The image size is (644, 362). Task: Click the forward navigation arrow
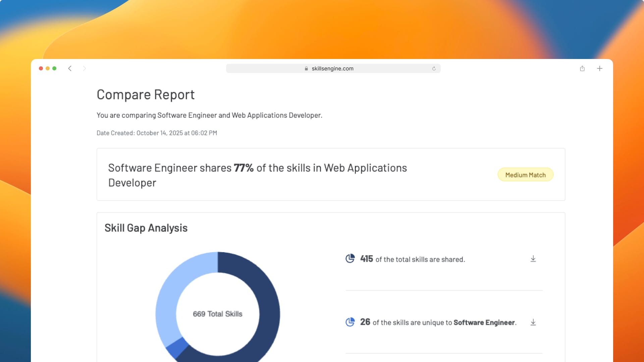click(85, 68)
